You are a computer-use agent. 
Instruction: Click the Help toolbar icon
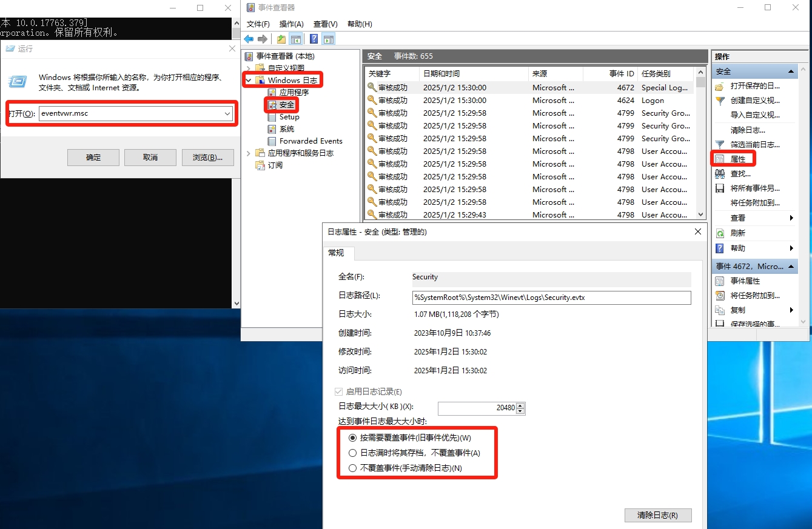(x=313, y=39)
